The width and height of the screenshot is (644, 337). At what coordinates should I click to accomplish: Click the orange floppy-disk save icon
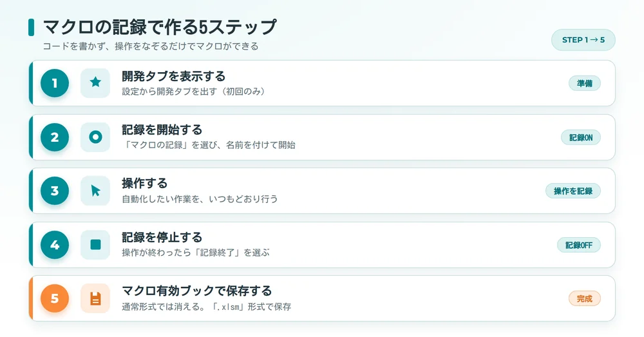coord(95,298)
